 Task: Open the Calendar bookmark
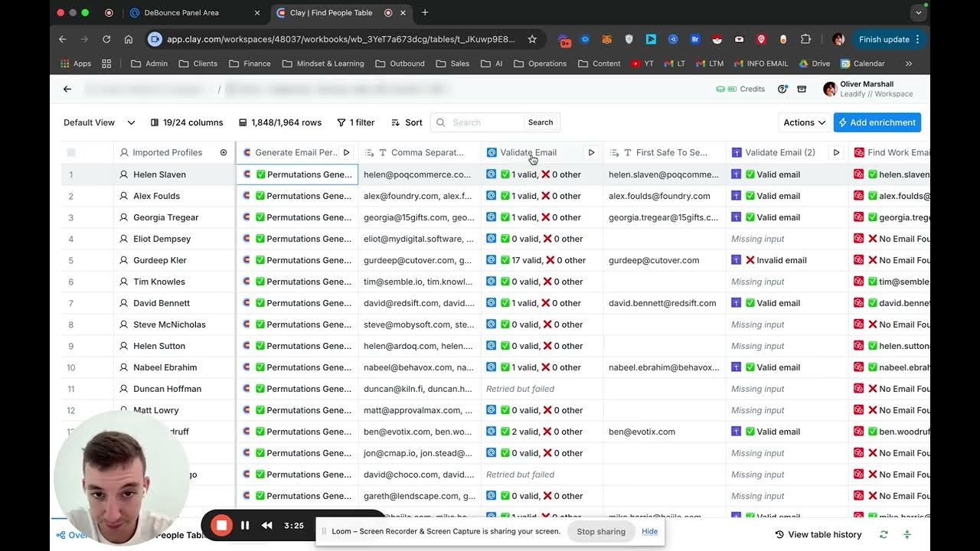click(x=863, y=64)
